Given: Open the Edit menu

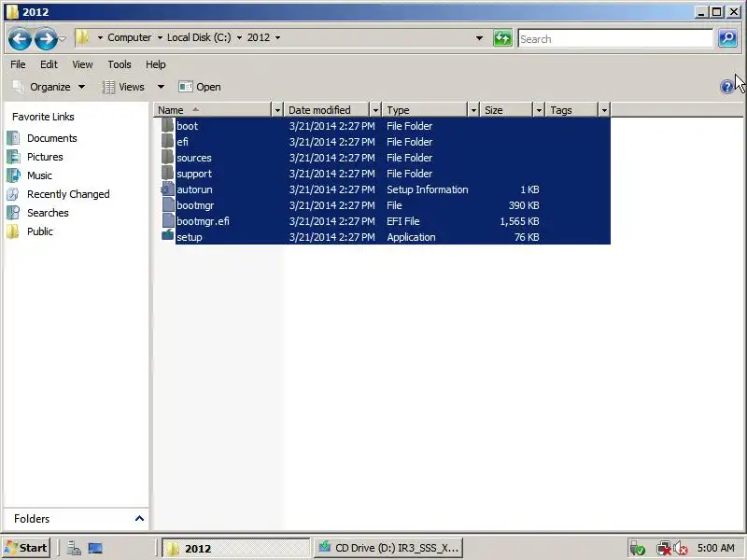Looking at the screenshot, I should click(49, 64).
